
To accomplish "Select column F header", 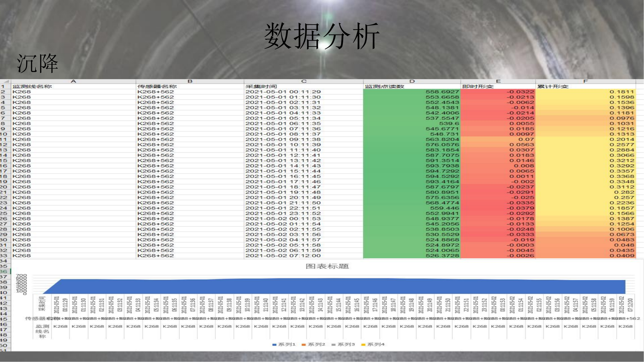I will [x=586, y=81].
